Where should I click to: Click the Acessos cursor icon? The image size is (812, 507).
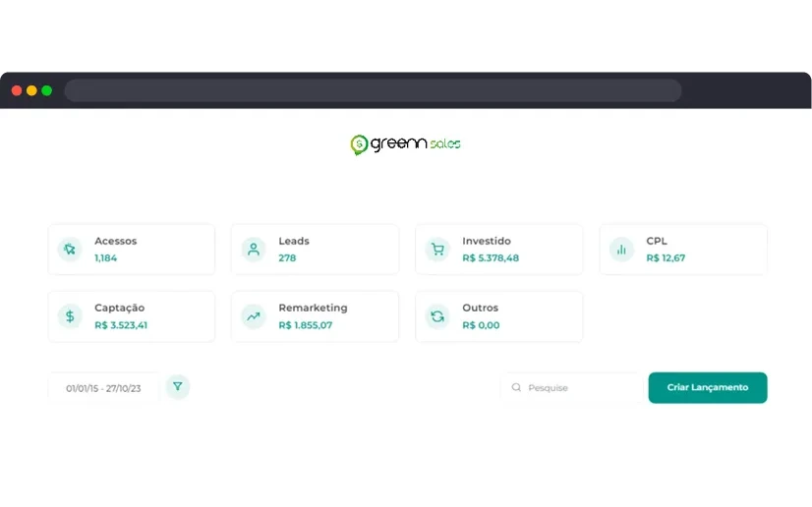(x=70, y=250)
